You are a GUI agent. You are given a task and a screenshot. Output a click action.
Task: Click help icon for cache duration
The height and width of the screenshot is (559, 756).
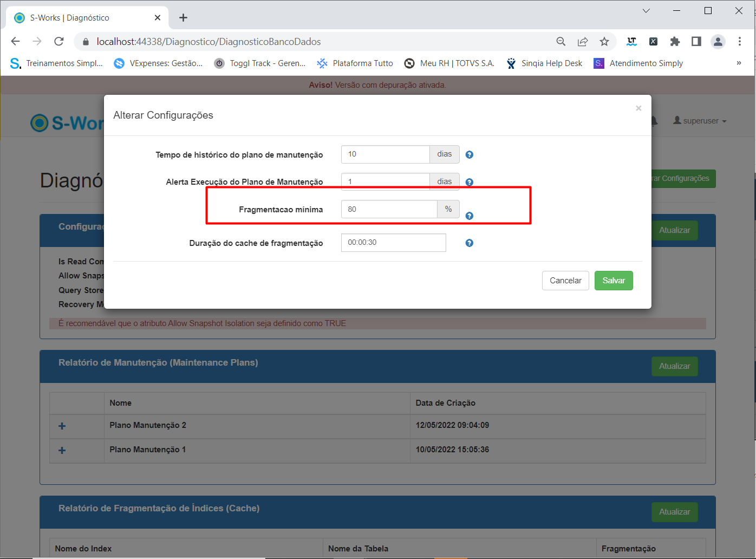click(470, 243)
